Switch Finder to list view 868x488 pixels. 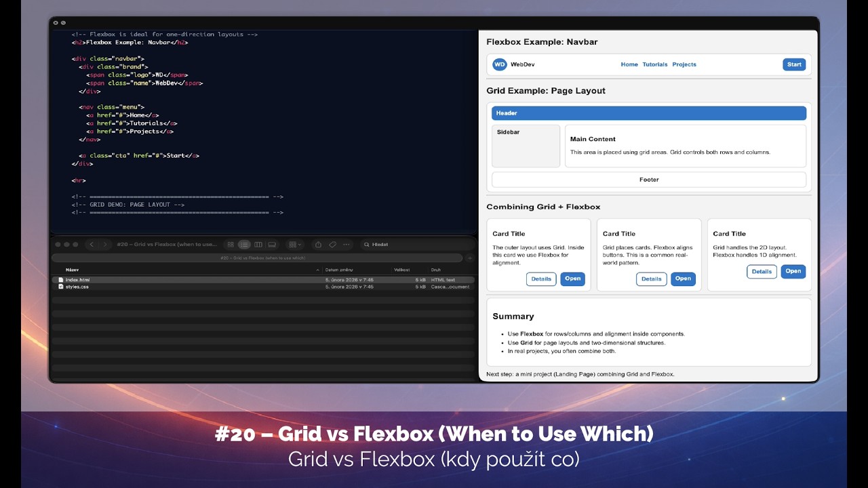click(x=244, y=245)
